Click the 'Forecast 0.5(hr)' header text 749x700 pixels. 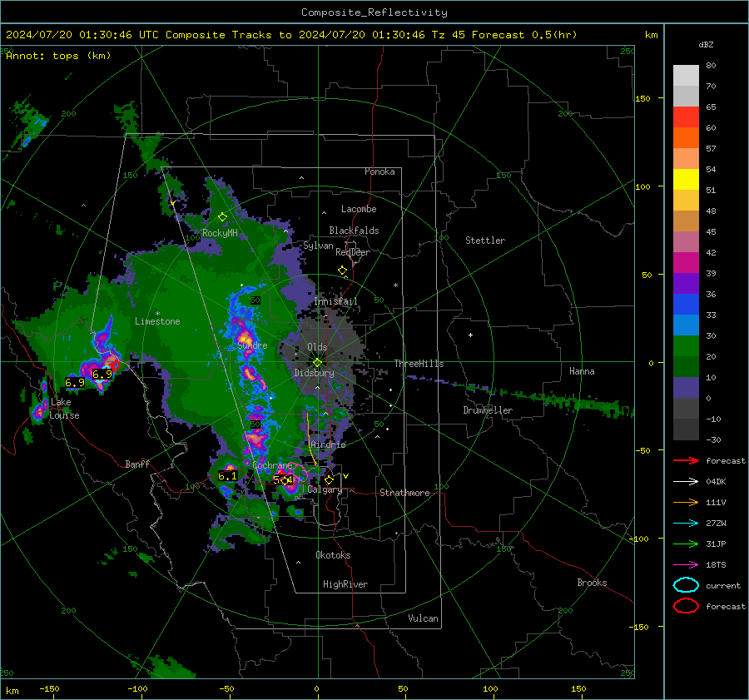click(524, 35)
